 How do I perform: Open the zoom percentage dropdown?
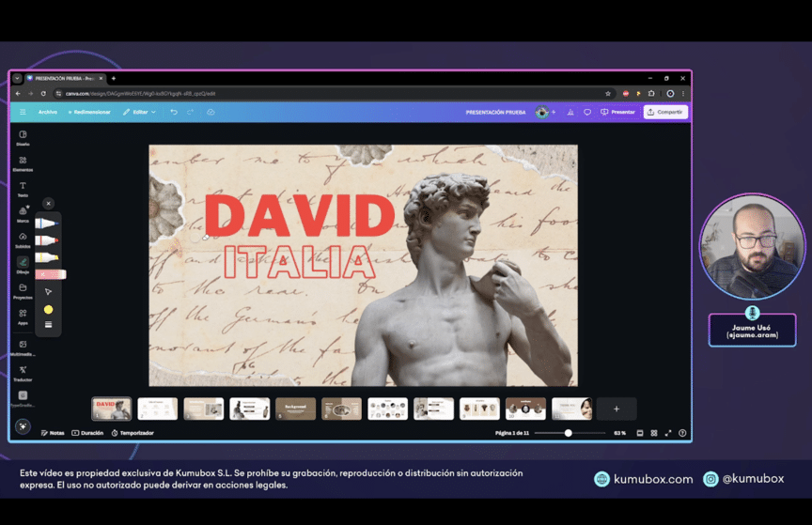[619, 433]
